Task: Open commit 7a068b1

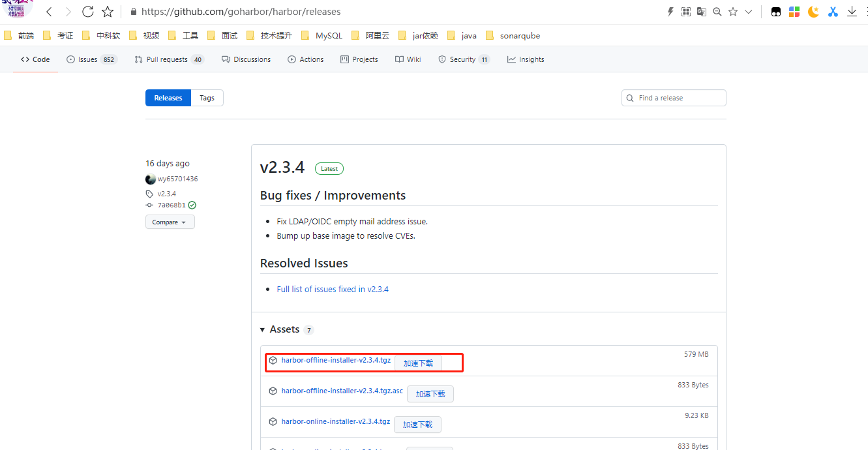Action: (172, 205)
